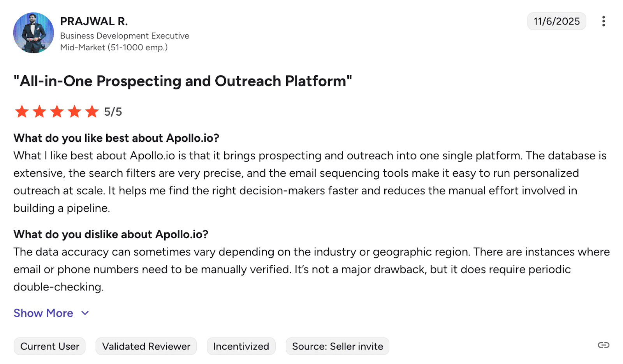The height and width of the screenshot is (364, 623).
Task: Click the third rating star
Action: pyautogui.click(x=57, y=112)
